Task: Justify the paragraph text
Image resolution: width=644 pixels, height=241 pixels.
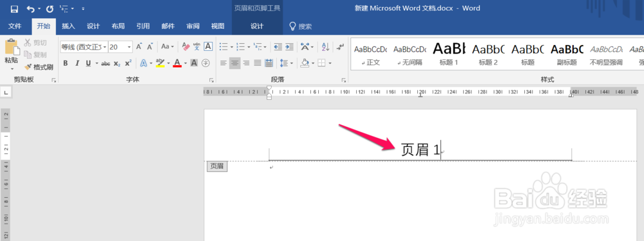Action: [x=258, y=63]
